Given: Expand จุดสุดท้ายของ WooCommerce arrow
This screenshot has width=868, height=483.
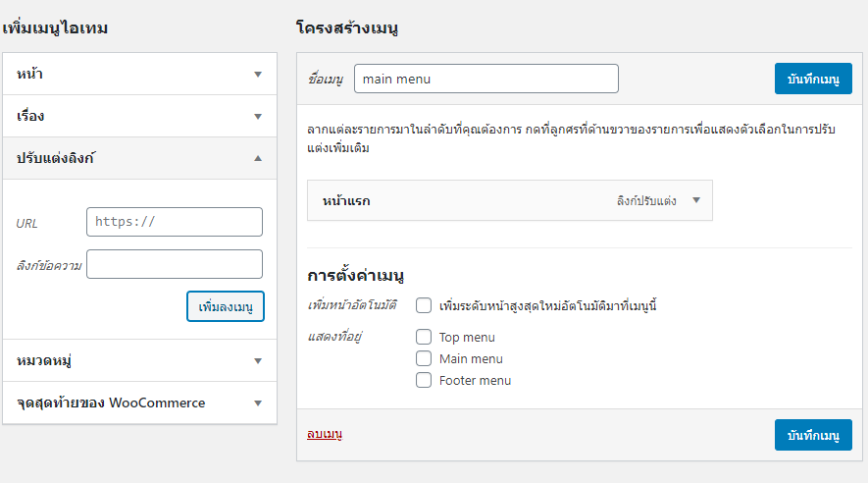Looking at the screenshot, I should (257, 403).
